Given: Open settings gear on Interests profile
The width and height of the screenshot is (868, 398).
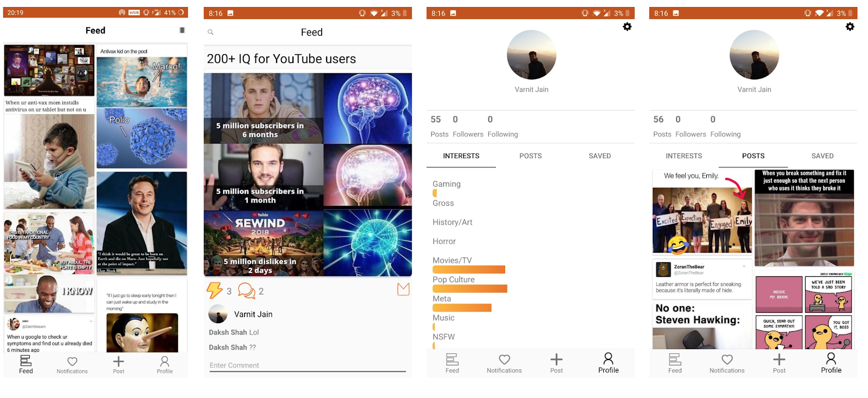Looking at the screenshot, I should pos(627,27).
